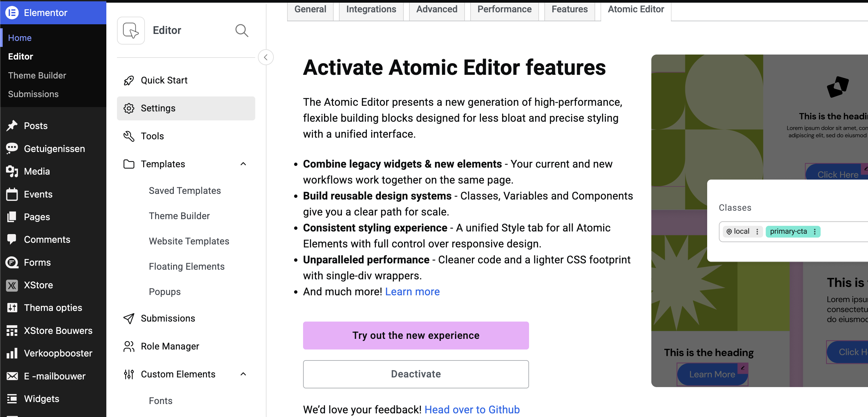
Task: Click the Activate Atomic Editor features heading
Action: click(454, 68)
